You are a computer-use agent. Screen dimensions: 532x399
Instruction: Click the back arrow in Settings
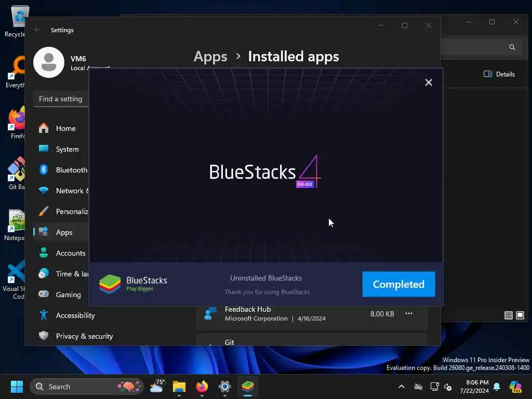coord(37,30)
